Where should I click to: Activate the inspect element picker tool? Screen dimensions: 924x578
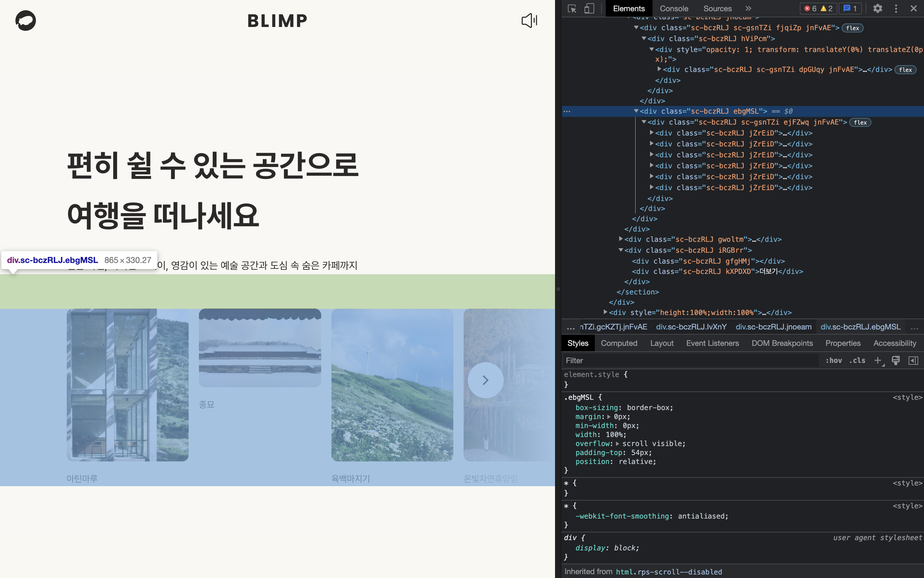pos(572,8)
